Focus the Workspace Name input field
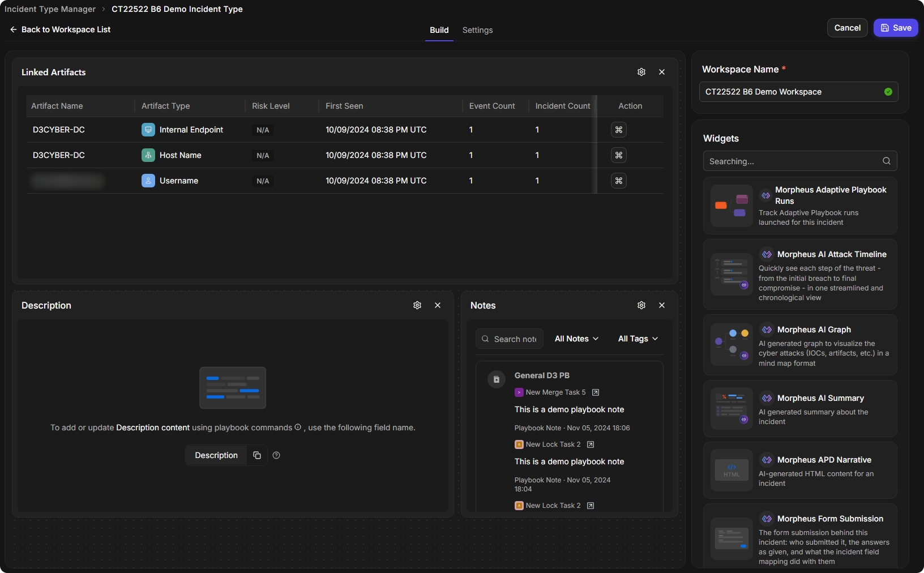Viewport: 924px width, 573px height. pyautogui.click(x=799, y=92)
